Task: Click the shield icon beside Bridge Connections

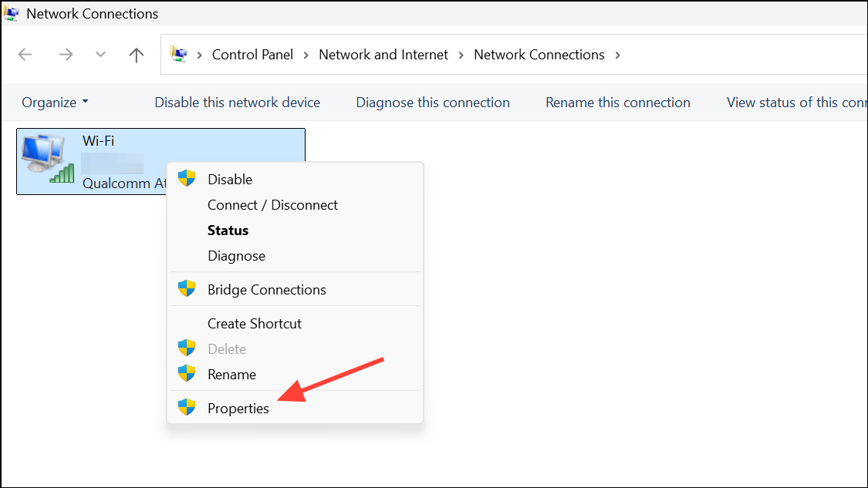Action: pos(187,289)
